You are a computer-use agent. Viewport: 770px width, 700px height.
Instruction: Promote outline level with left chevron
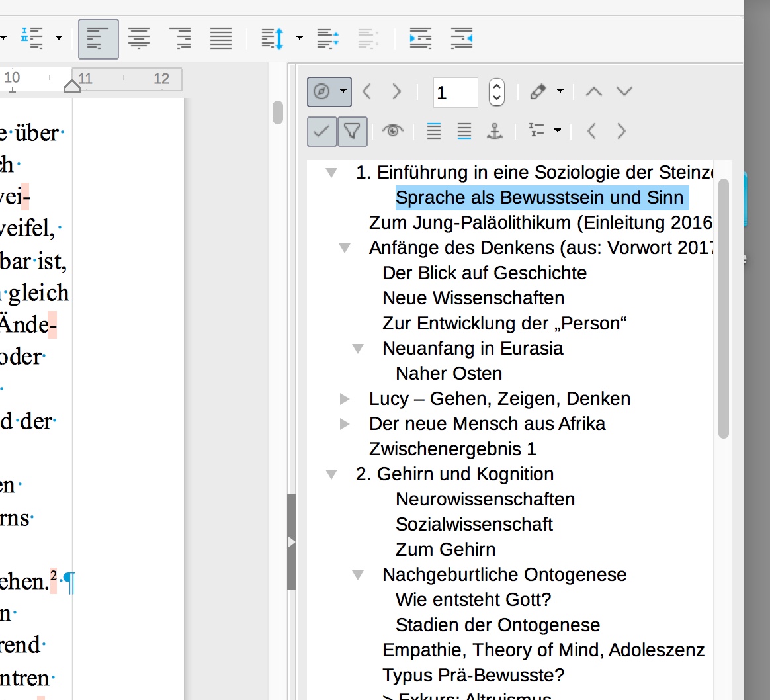[x=591, y=131]
